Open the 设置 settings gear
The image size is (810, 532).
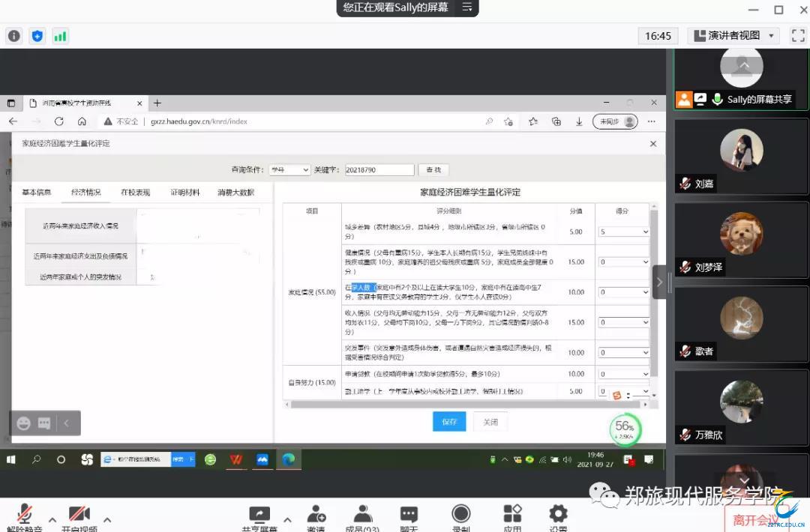point(557,516)
